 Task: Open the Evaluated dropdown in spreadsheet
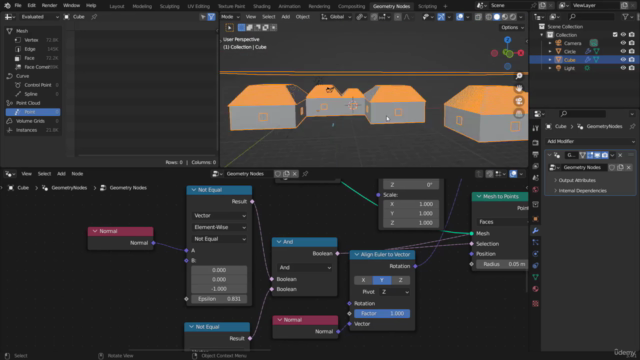click(40, 17)
